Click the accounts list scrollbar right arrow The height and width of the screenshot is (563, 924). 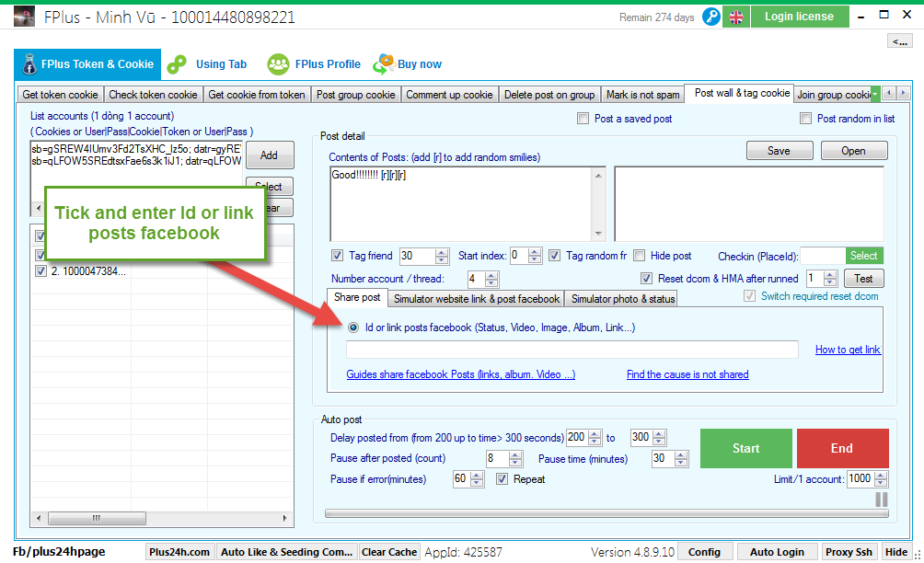(284, 518)
